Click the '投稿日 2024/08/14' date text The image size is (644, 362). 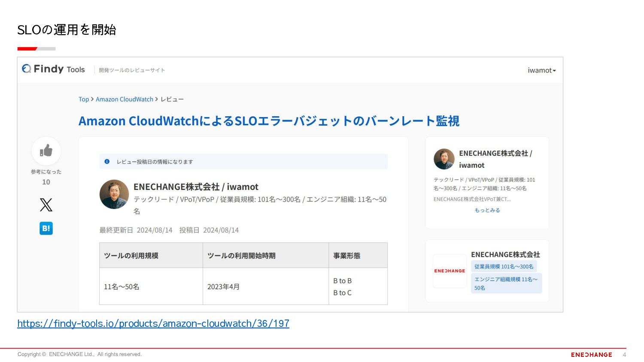click(x=209, y=230)
